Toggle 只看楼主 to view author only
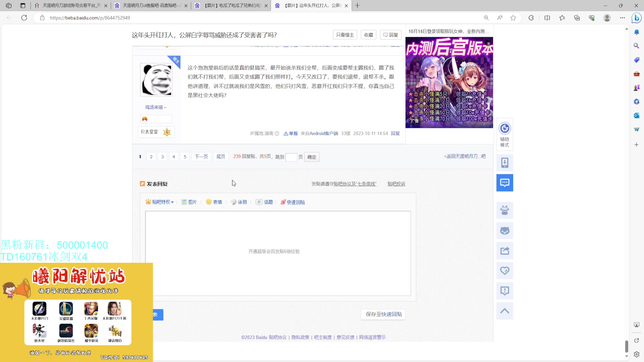This screenshot has width=644, height=362. pyautogui.click(x=344, y=35)
